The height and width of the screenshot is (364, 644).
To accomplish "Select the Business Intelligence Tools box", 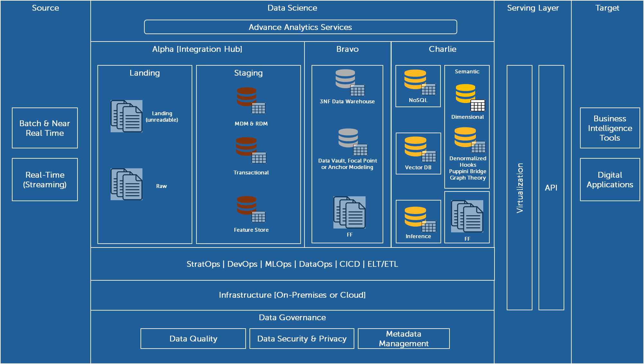I will (610, 128).
